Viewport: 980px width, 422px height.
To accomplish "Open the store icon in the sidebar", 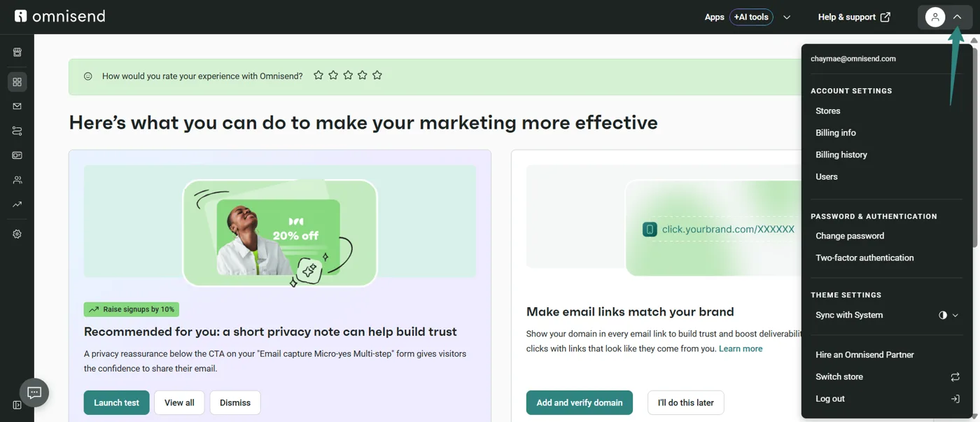I will tap(17, 52).
